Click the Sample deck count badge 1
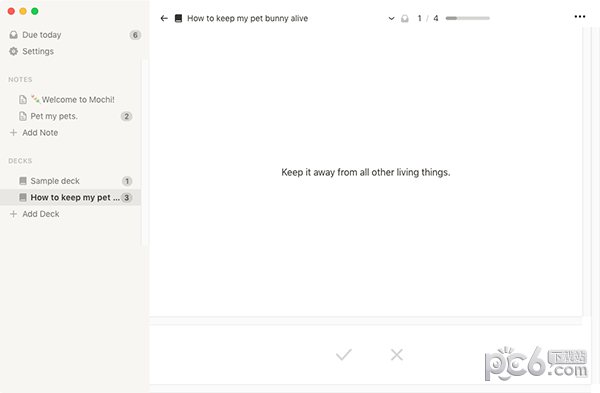 coord(127,181)
